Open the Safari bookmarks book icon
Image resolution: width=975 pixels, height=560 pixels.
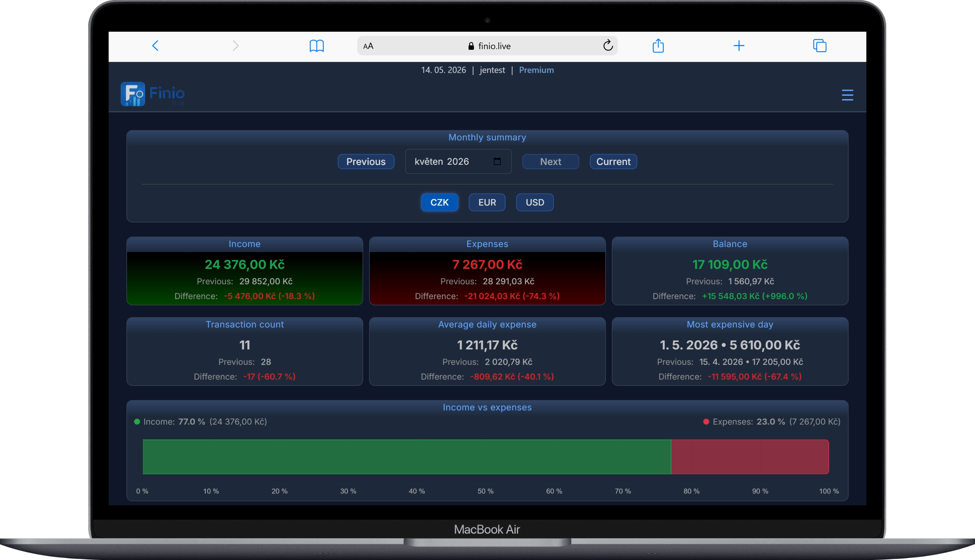(317, 46)
